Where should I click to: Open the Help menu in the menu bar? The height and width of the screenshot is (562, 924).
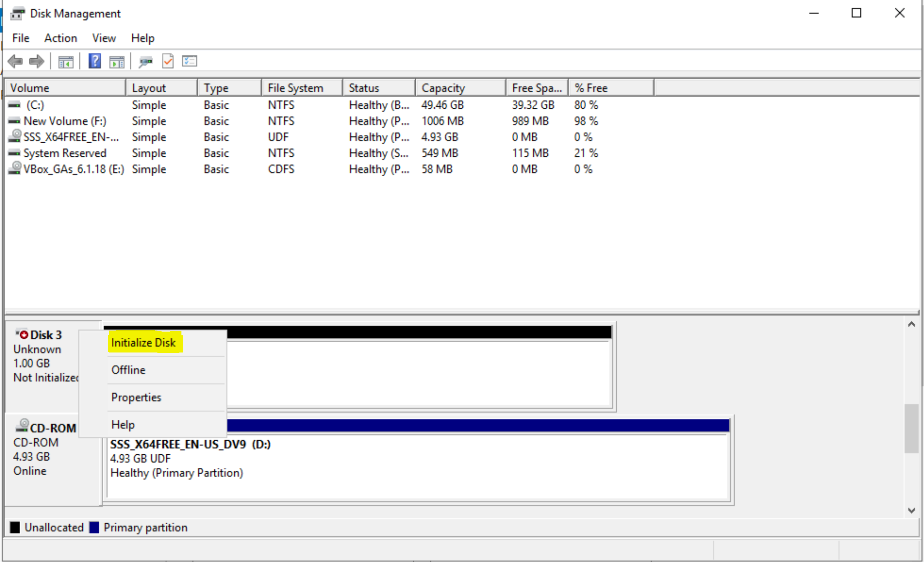click(142, 38)
